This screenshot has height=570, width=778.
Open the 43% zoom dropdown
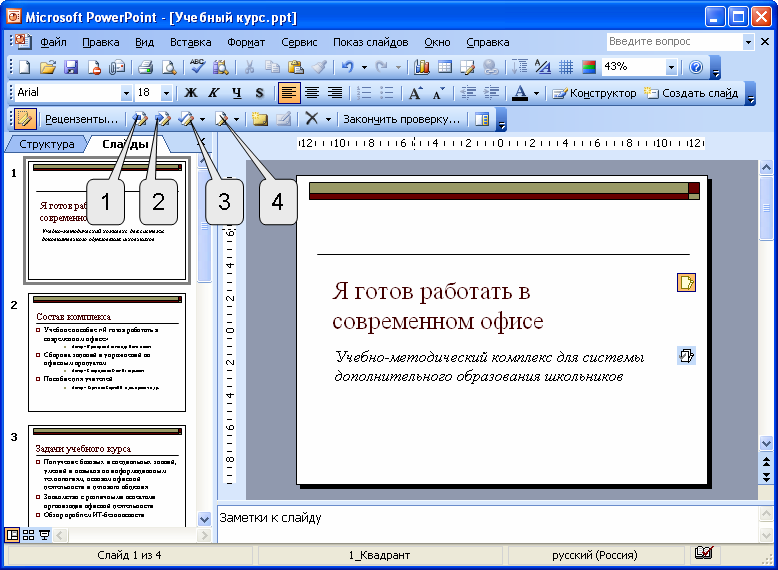tap(671, 67)
